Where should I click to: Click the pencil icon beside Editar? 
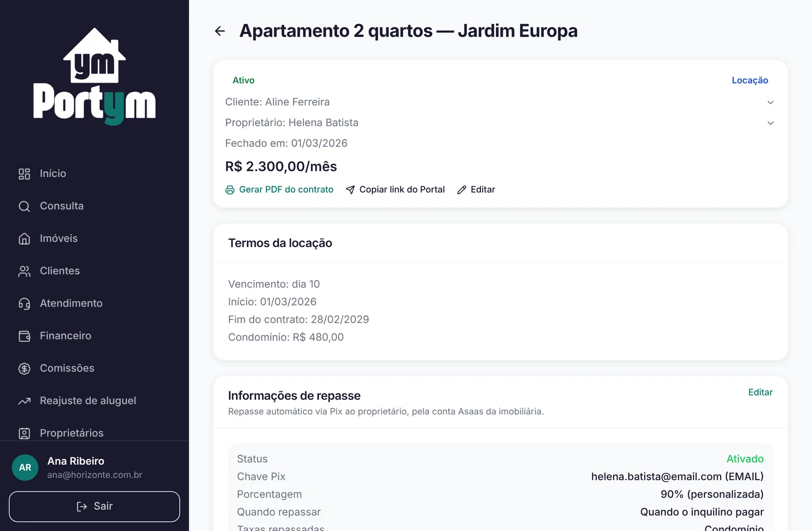click(461, 190)
